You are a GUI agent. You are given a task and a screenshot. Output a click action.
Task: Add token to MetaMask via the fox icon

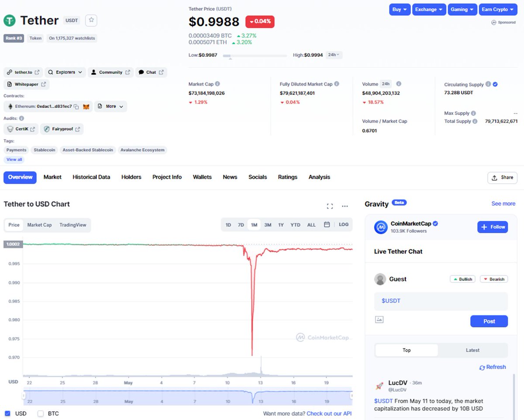[86, 107]
